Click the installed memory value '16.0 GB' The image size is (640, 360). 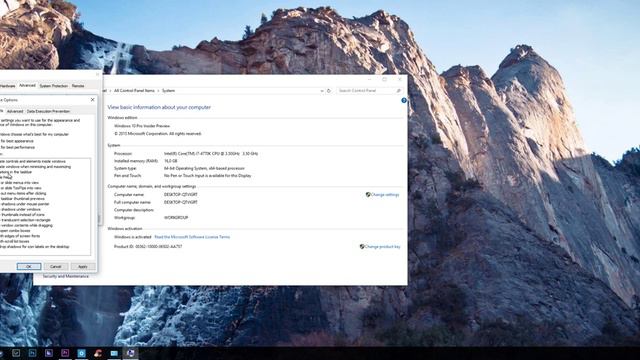coord(171,161)
